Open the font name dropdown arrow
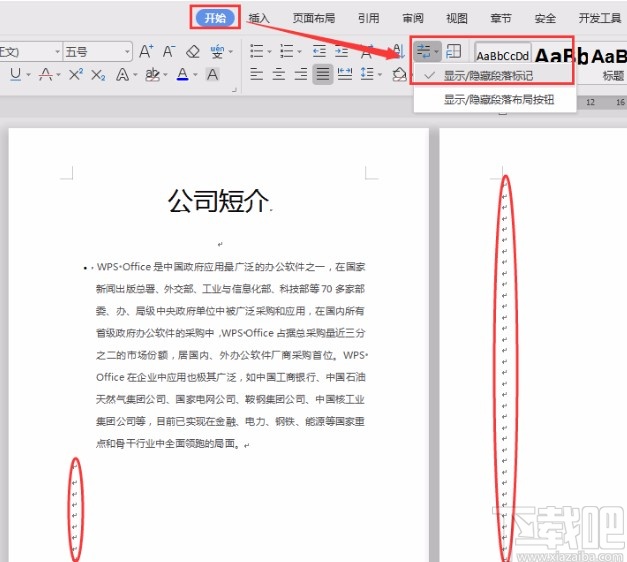Viewport: 627px width, 562px height. (x=57, y=52)
